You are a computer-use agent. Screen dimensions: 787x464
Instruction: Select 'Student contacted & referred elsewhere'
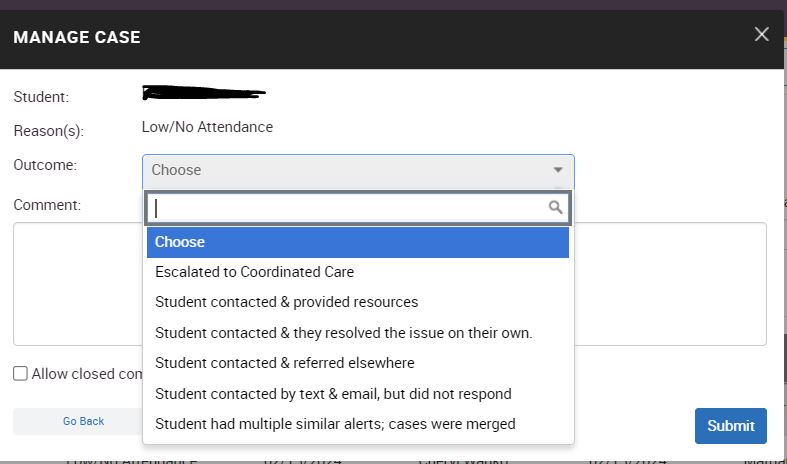[285, 363]
